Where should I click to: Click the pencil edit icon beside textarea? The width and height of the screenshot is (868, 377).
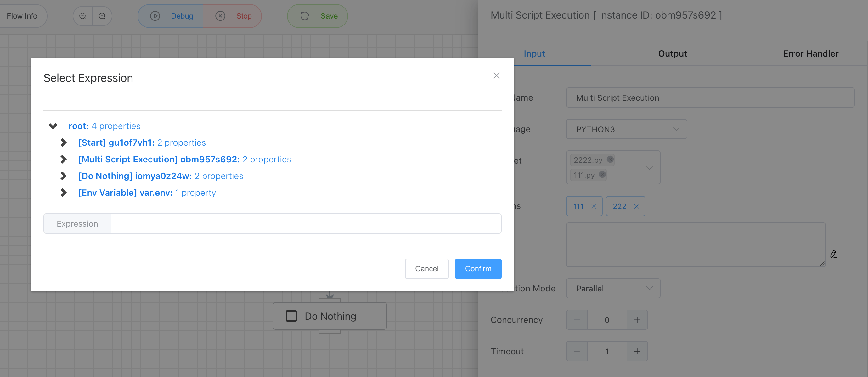[834, 254]
